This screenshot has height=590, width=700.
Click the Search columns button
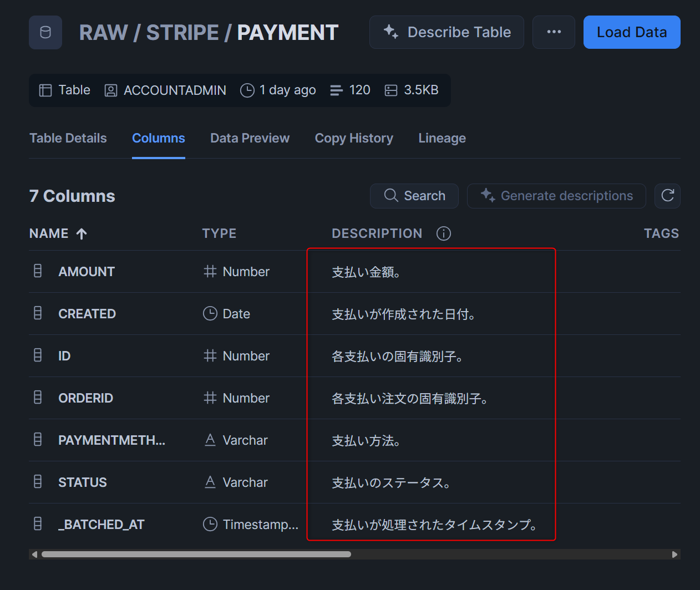coord(414,196)
